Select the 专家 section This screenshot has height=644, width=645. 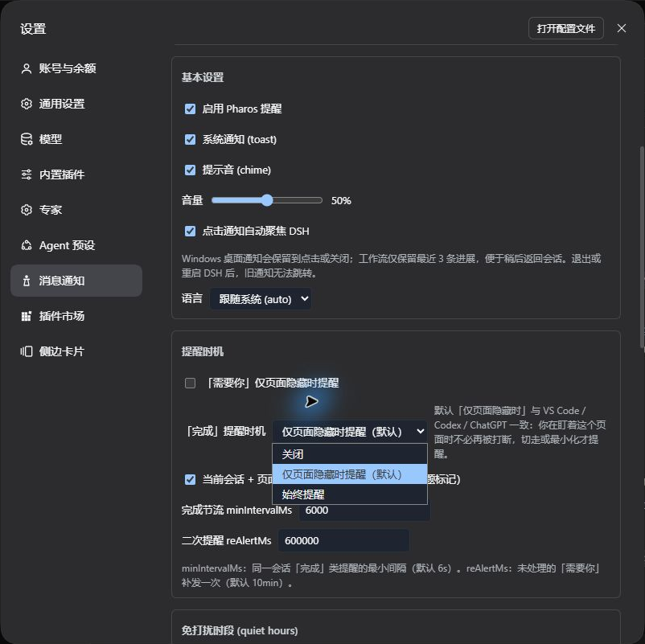tap(76, 210)
